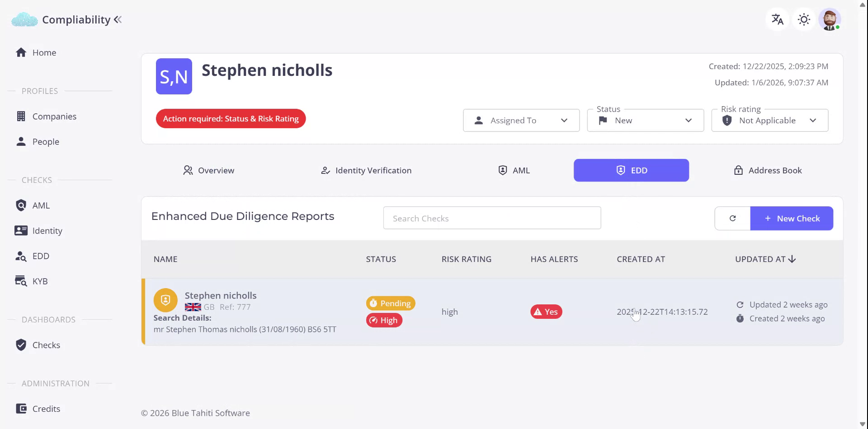868x429 pixels.
Task: Open the Stephen nicholls EDD report row
Action: click(x=221, y=296)
